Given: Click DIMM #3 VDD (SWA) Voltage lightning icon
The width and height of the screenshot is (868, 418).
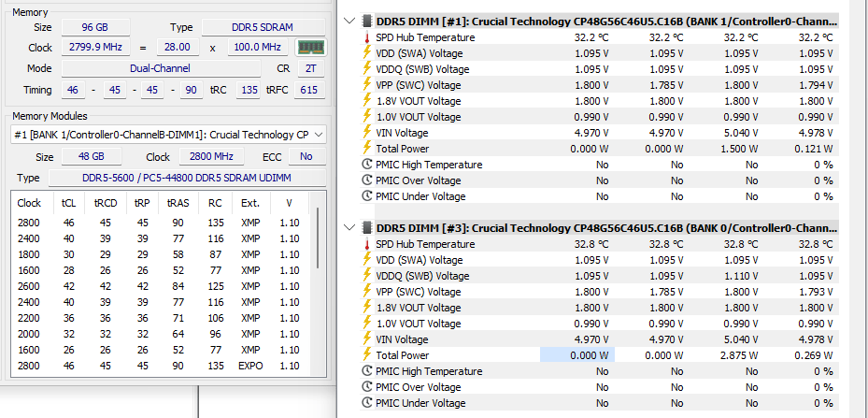Looking at the screenshot, I should pos(366,260).
